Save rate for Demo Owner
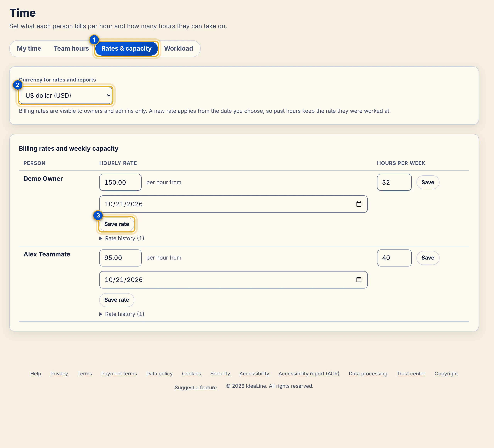Image resolution: width=494 pixels, height=448 pixels. (117, 224)
